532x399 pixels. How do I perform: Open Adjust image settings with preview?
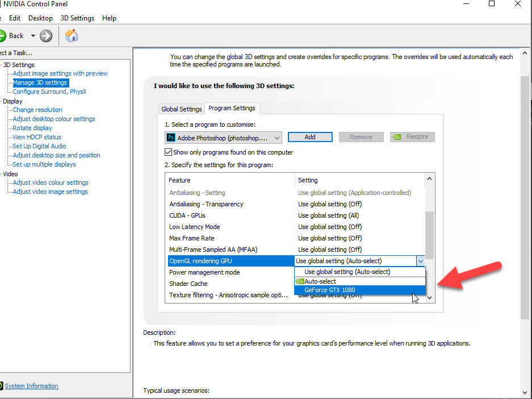[60, 73]
